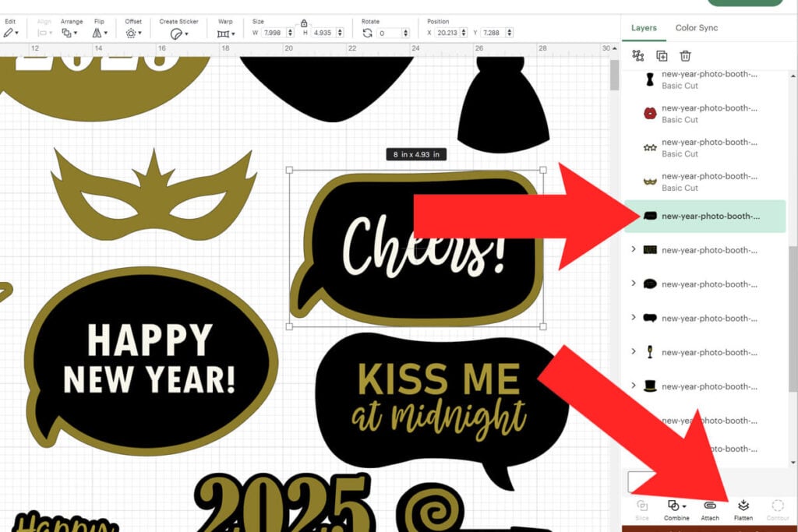798x532 pixels.
Task: Select the red lips layer row
Action: click(704, 114)
